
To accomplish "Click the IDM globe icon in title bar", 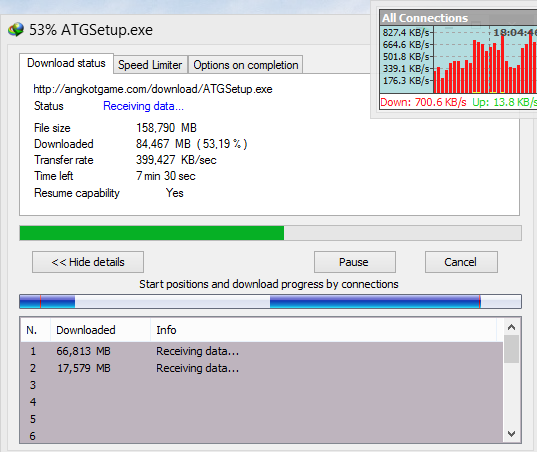I will tap(16, 30).
